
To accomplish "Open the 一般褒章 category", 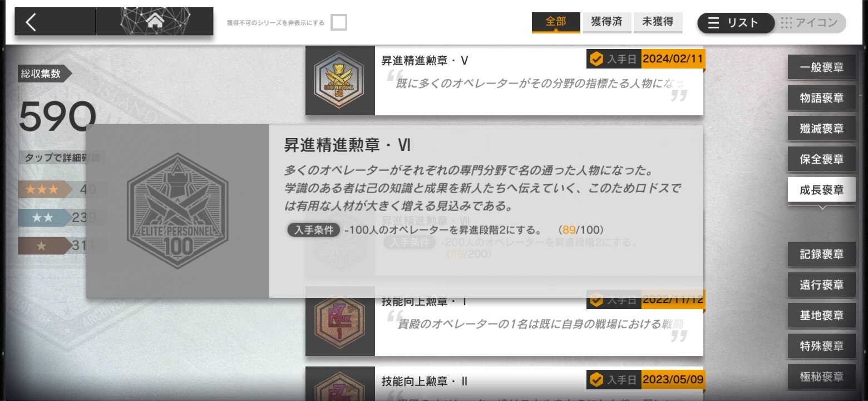I will click(x=821, y=67).
